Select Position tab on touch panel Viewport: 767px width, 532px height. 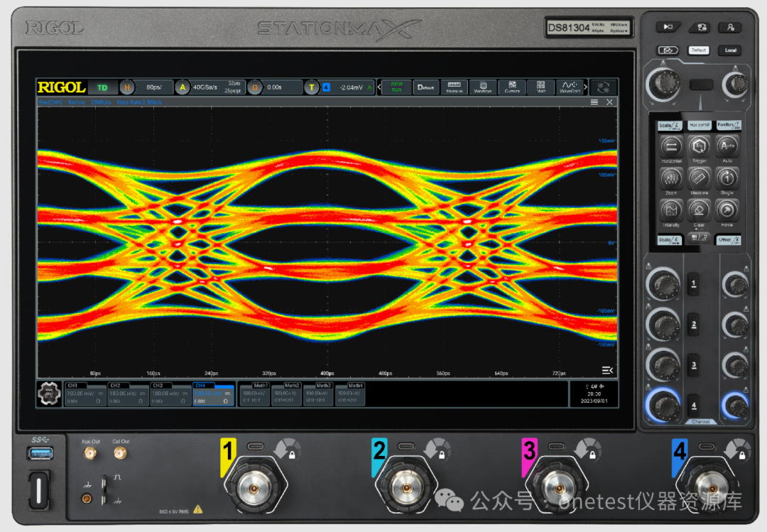click(x=729, y=125)
